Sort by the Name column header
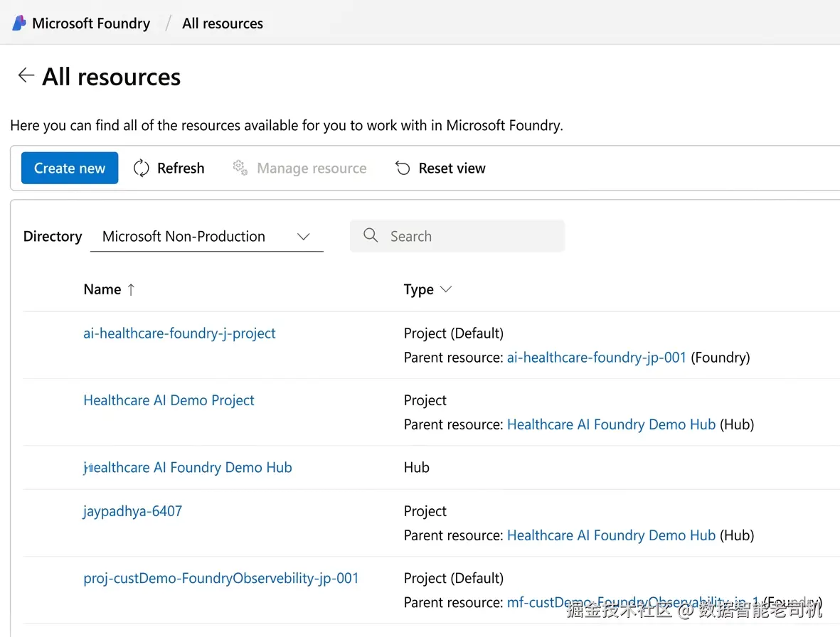Viewport: 840px width, 637px height. pos(102,289)
